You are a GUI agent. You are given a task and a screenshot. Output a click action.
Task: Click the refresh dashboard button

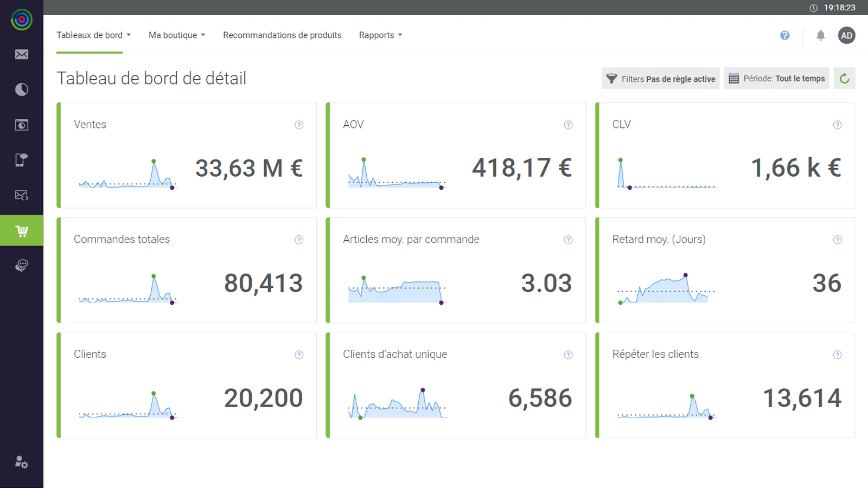tap(845, 79)
